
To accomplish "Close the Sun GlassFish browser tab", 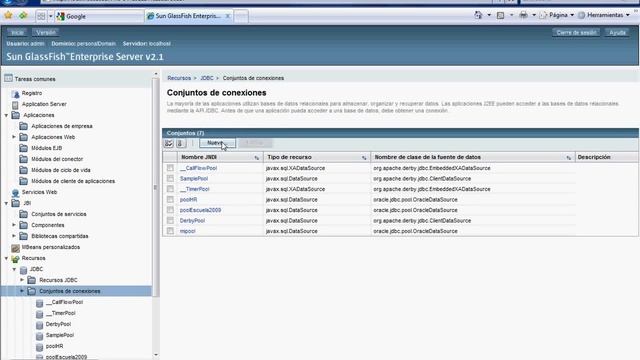I will coord(228,16).
